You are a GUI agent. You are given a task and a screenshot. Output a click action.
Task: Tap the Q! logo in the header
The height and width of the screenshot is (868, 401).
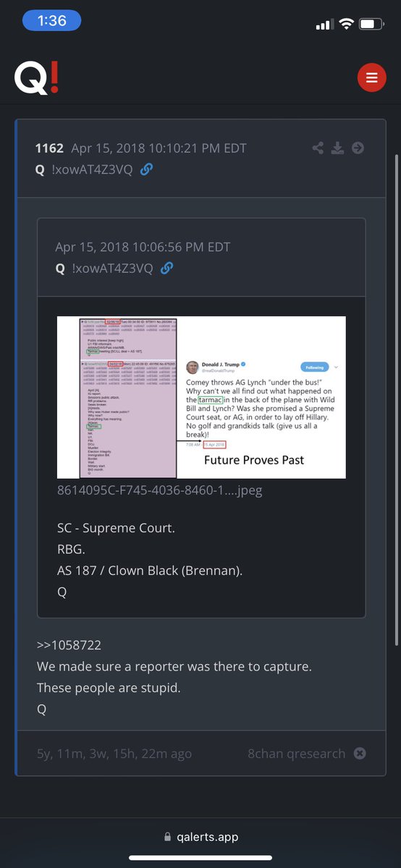(x=36, y=77)
